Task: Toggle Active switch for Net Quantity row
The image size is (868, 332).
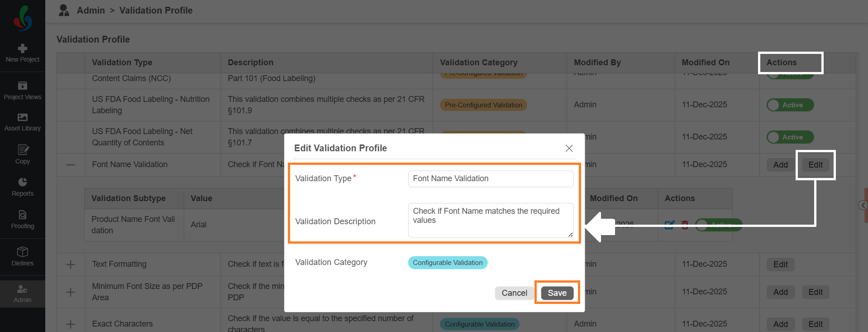Action: (790, 137)
